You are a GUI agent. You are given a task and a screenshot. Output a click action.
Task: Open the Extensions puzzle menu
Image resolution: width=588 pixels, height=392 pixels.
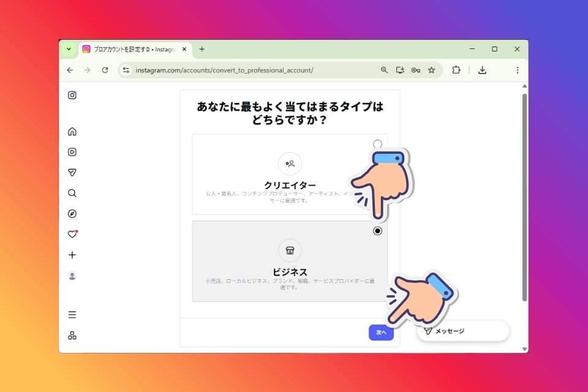tap(456, 70)
